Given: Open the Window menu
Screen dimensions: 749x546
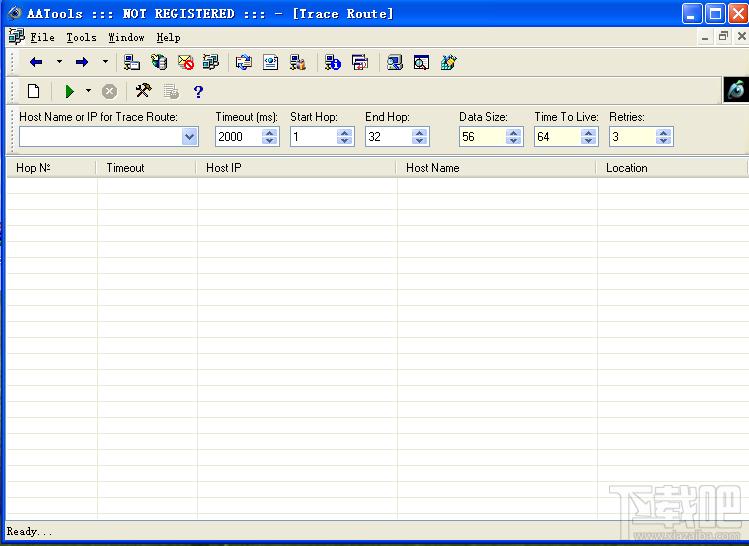Looking at the screenshot, I should [126, 37].
